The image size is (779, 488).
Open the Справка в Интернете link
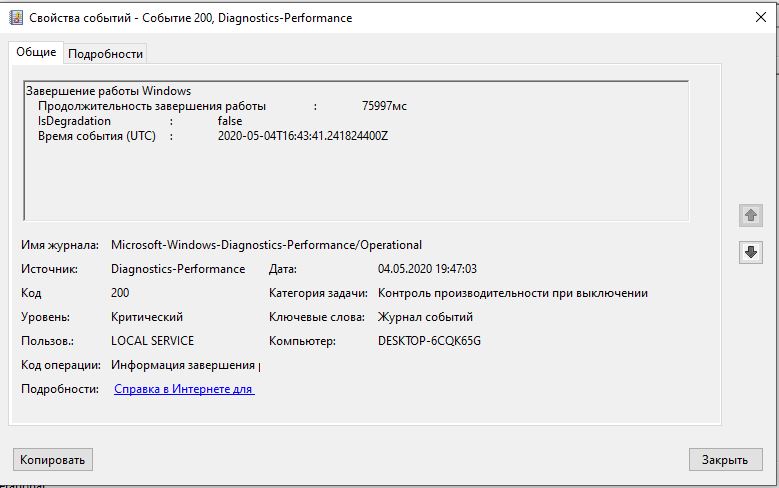click(184, 389)
